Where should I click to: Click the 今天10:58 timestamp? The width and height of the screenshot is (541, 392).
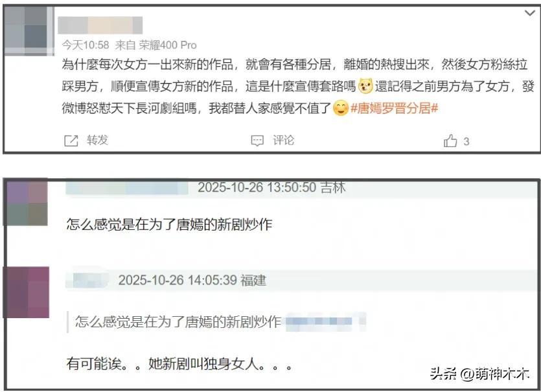86,45
